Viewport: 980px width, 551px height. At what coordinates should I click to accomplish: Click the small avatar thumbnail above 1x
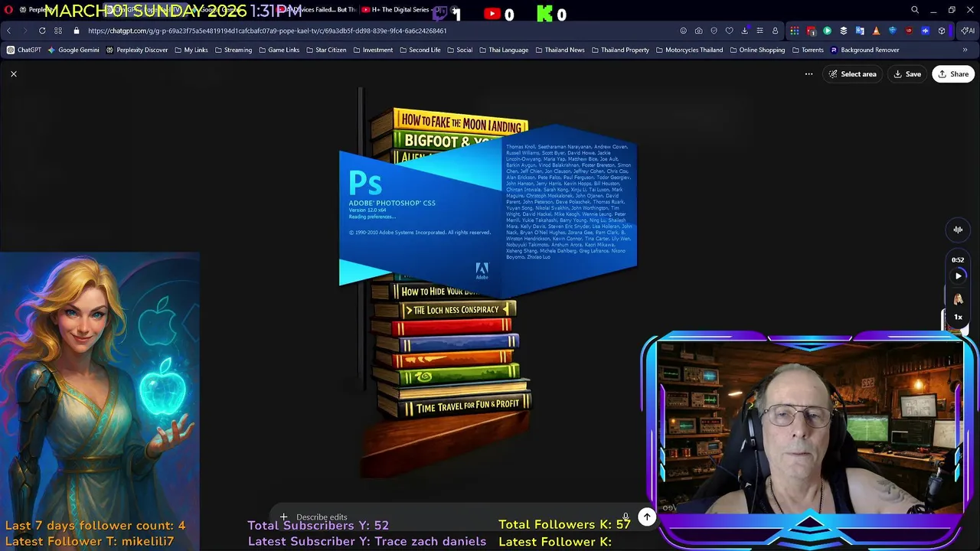(958, 298)
